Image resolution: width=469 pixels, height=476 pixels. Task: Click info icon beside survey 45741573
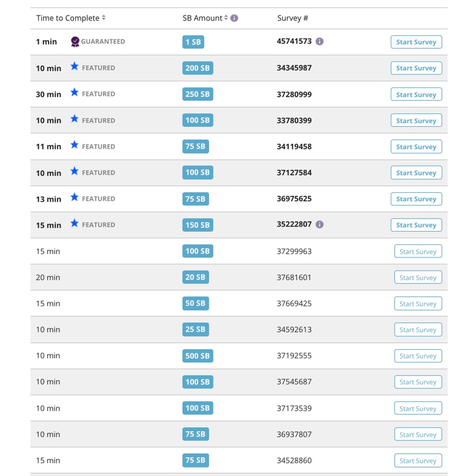(319, 42)
